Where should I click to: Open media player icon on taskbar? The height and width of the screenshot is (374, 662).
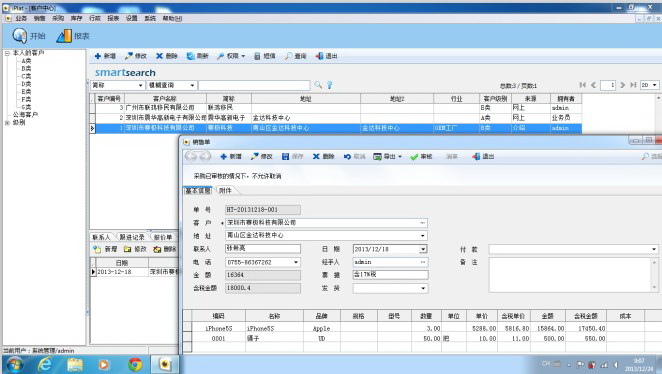coord(104,364)
